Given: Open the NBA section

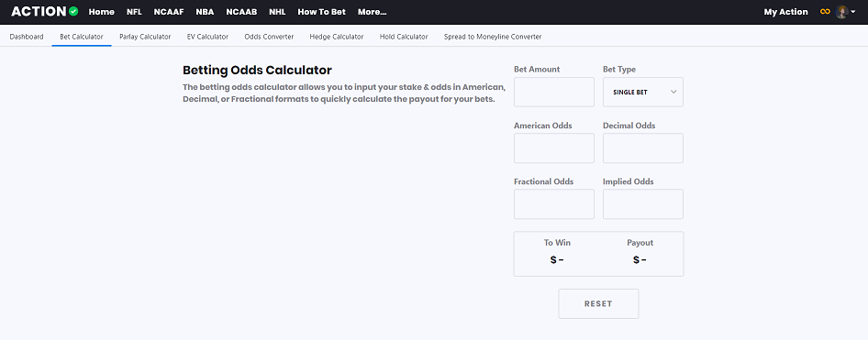Looking at the screenshot, I should (x=205, y=12).
